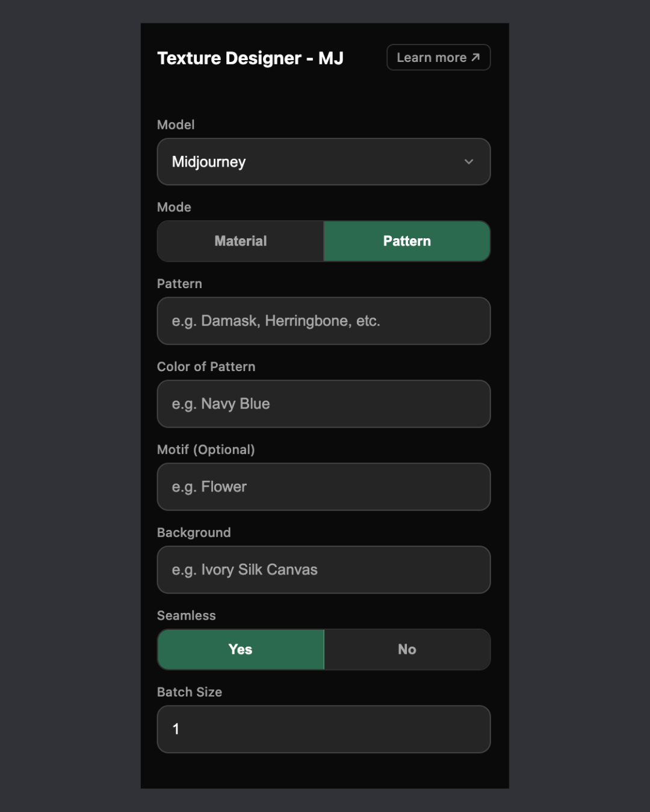Click the Seamless label text
This screenshot has height=812, width=650.
[187, 616]
